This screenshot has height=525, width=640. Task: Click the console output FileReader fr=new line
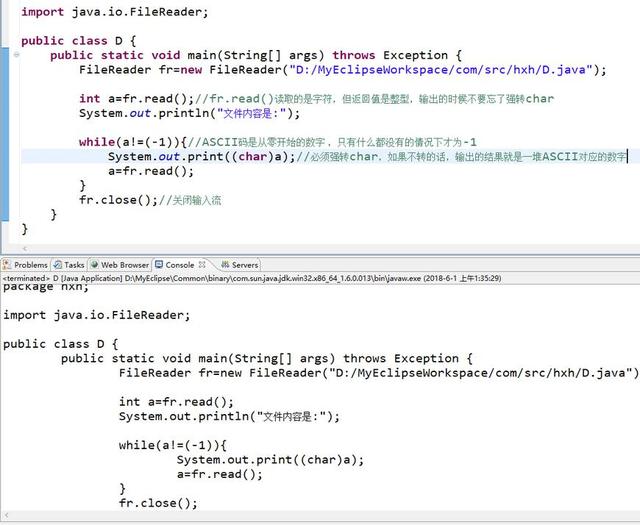click(379, 373)
